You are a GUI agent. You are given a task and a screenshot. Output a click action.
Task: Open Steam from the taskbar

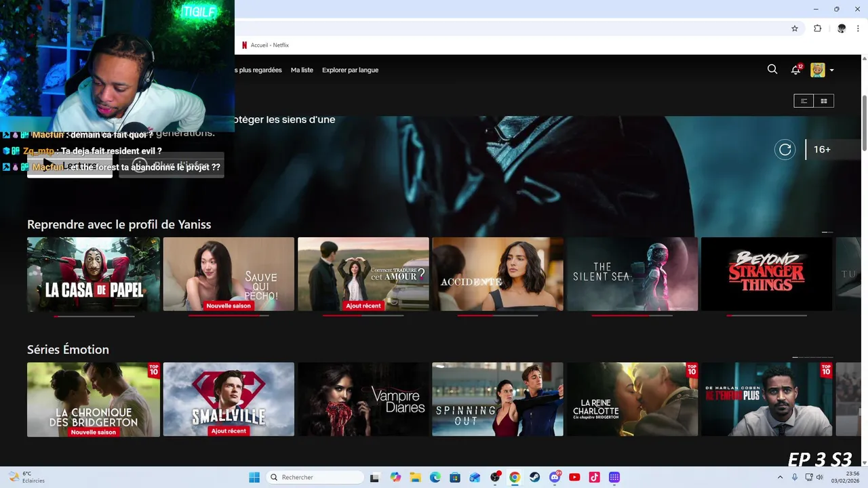tap(534, 477)
